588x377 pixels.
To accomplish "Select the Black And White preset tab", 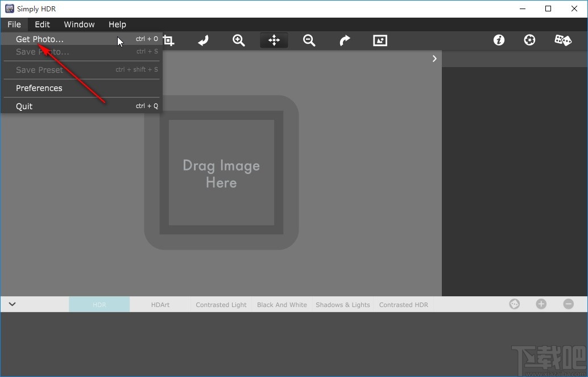I will coord(281,305).
